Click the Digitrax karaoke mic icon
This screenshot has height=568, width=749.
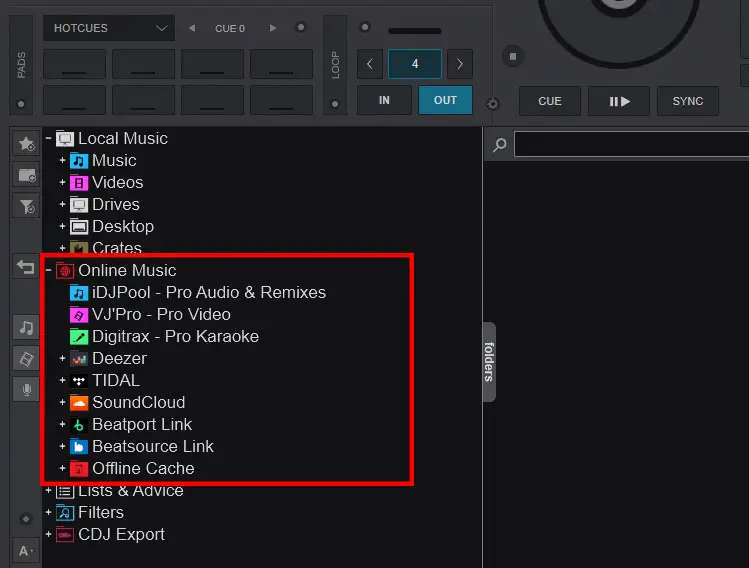click(x=79, y=336)
